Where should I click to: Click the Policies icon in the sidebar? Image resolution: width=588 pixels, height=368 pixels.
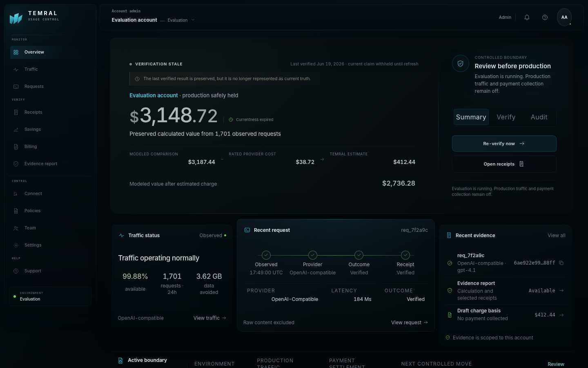(16, 211)
